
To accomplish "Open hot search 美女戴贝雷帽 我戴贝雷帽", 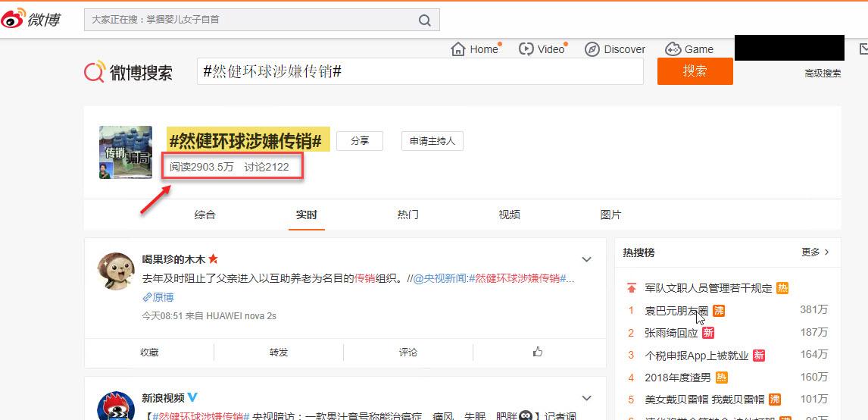I will [x=704, y=399].
